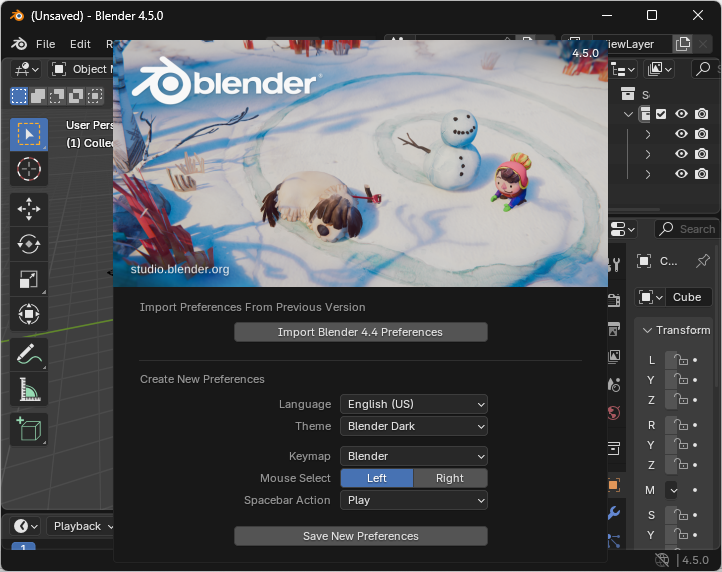Image resolution: width=722 pixels, height=572 pixels.
Task: Click Save New Preferences button
Action: pyautogui.click(x=361, y=536)
